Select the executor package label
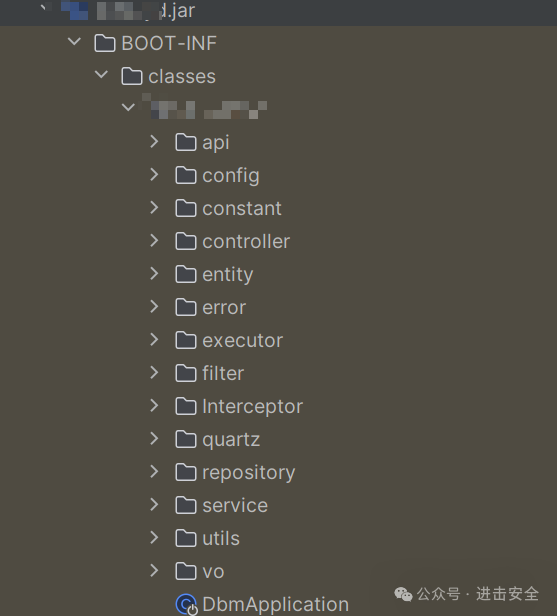 tap(243, 341)
